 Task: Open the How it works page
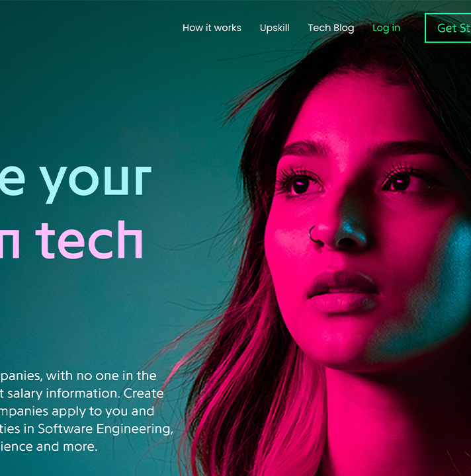(x=212, y=28)
